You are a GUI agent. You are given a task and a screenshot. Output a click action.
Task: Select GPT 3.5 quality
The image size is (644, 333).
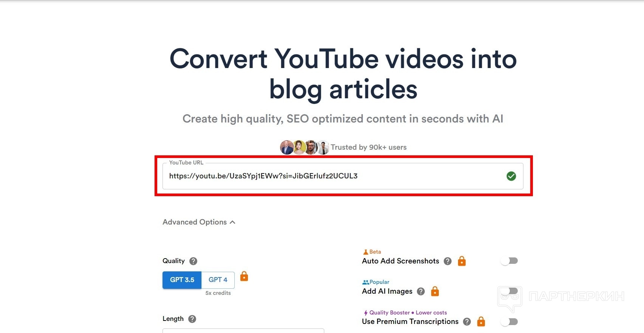[x=182, y=280]
